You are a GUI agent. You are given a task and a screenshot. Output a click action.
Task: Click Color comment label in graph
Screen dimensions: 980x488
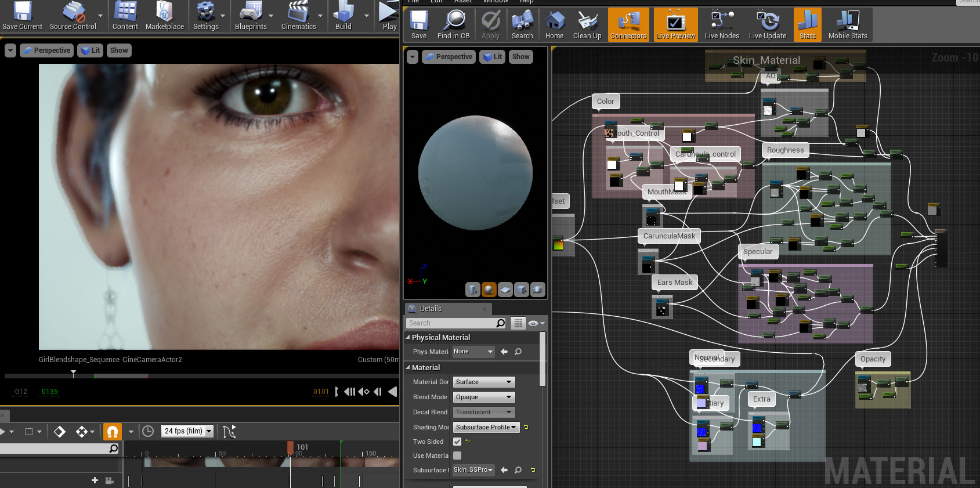pyautogui.click(x=605, y=101)
